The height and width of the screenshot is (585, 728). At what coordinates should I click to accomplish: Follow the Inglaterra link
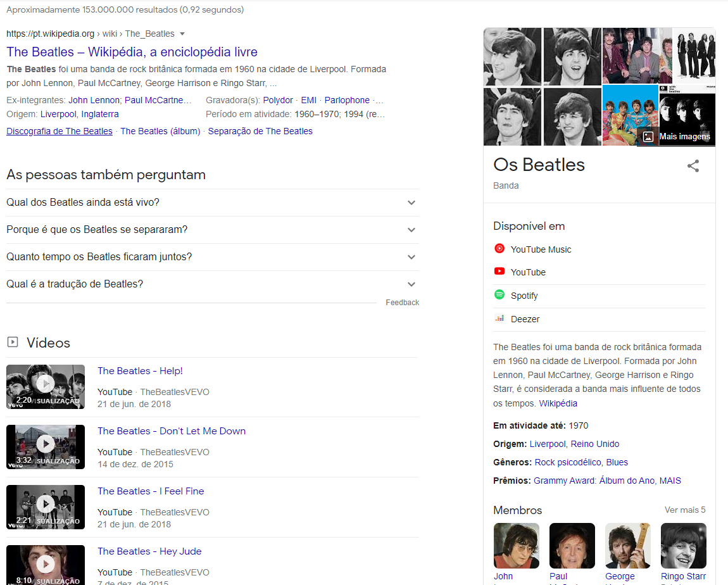100,114
